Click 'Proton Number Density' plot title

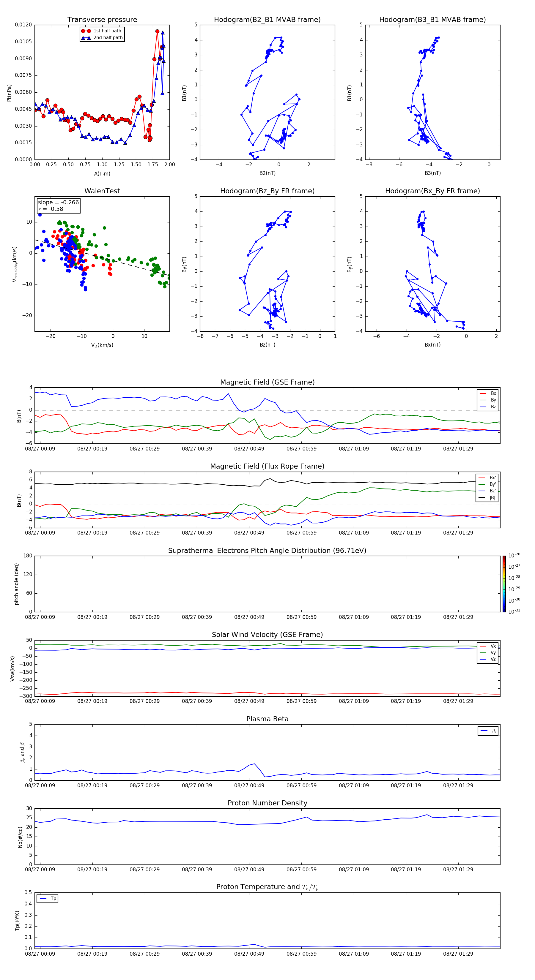tap(267, 803)
